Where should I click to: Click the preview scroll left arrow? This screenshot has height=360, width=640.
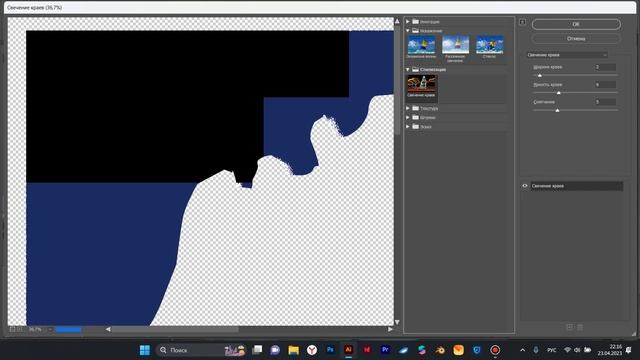[108, 329]
